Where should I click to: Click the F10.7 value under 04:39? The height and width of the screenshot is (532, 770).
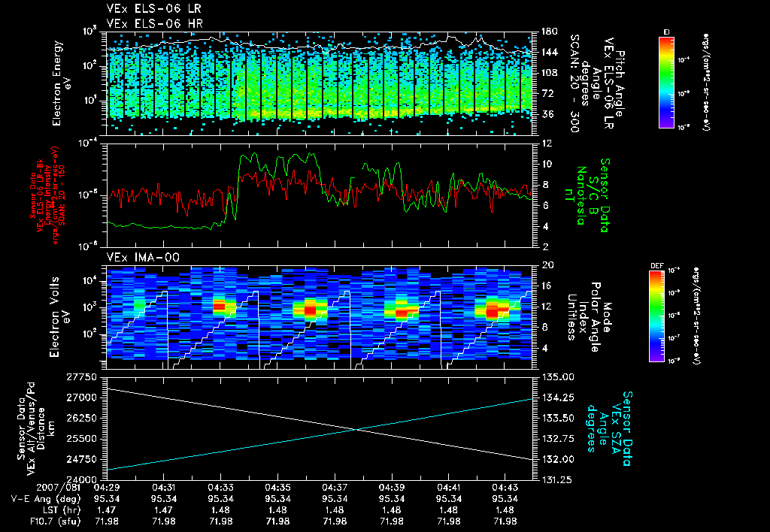tap(391, 521)
